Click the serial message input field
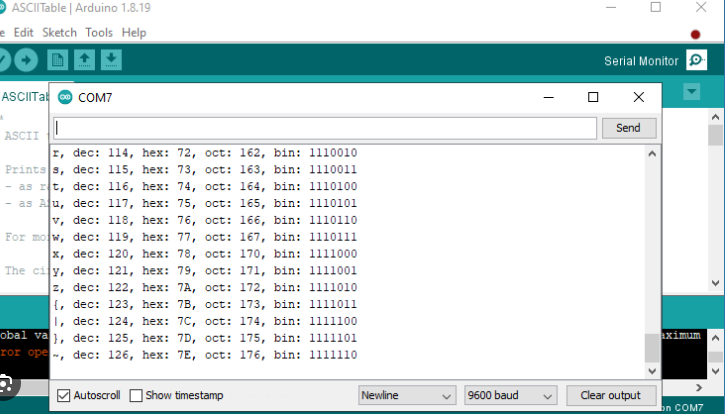Screen dimensions: 725x414 [326, 128]
